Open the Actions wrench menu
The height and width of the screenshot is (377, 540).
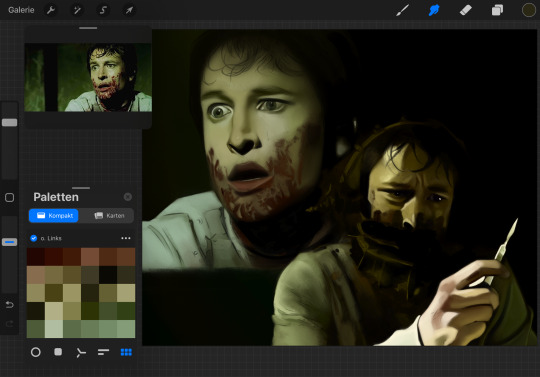[x=51, y=10]
